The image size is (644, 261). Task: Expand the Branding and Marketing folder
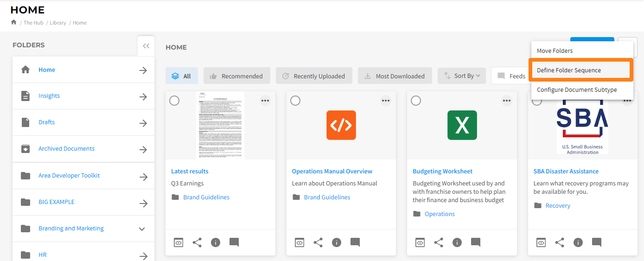(x=142, y=229)
